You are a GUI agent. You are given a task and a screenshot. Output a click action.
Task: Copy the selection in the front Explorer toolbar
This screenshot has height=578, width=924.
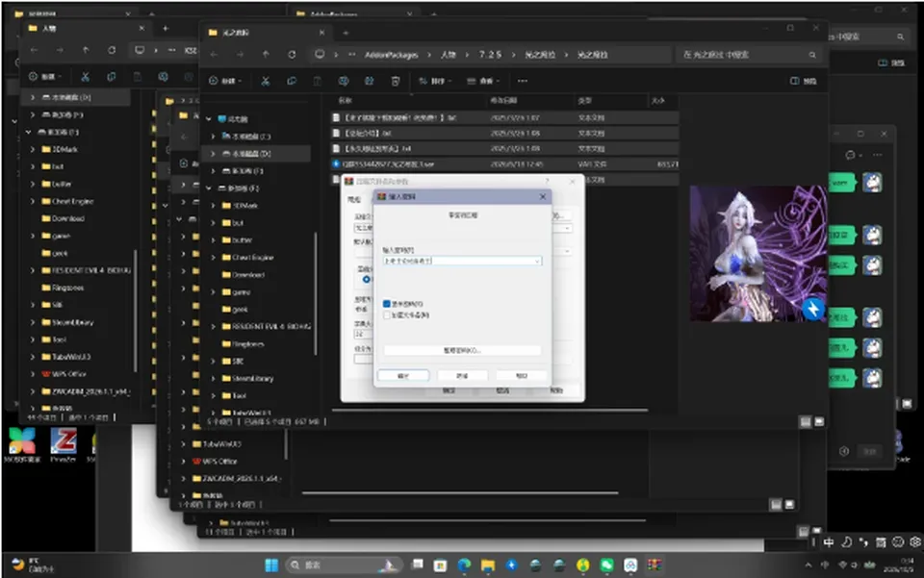[x=292, y=81]
